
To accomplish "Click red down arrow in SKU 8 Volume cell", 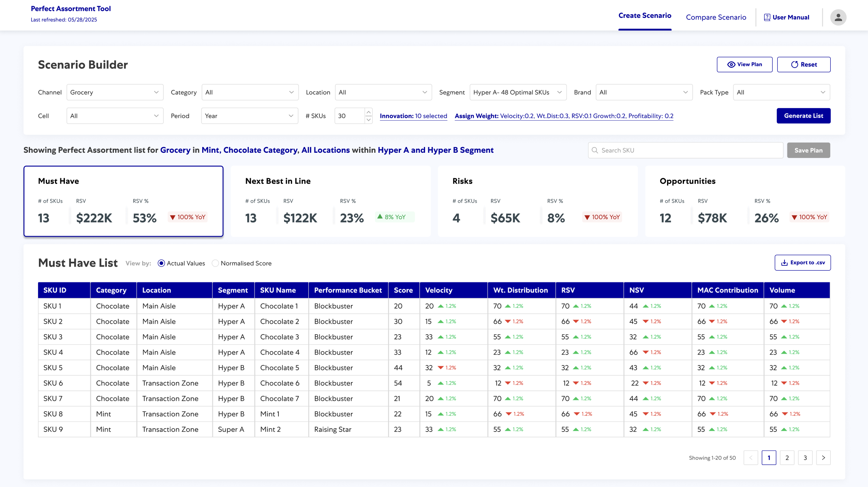I will 785,414.
